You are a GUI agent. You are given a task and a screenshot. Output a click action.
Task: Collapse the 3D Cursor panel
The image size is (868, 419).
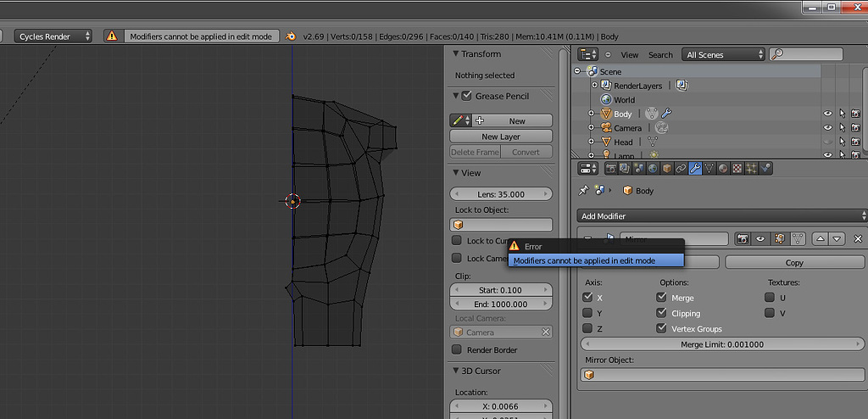tap(456, 371)
